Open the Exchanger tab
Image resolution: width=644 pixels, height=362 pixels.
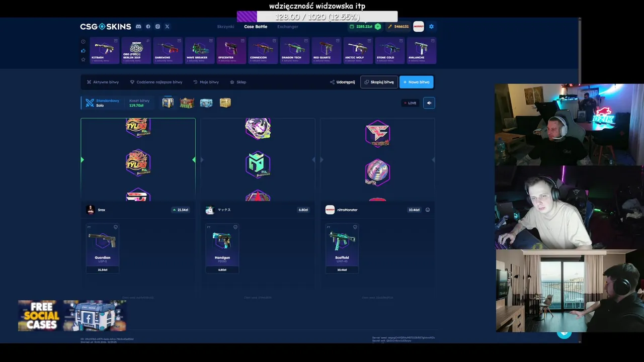[x=288, y=27]
